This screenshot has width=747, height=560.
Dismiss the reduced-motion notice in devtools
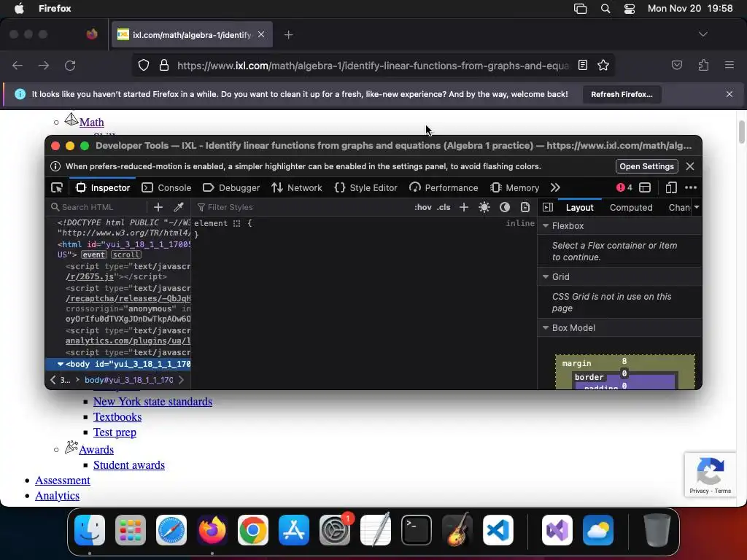pyautogui.click(x=690, y=166)
